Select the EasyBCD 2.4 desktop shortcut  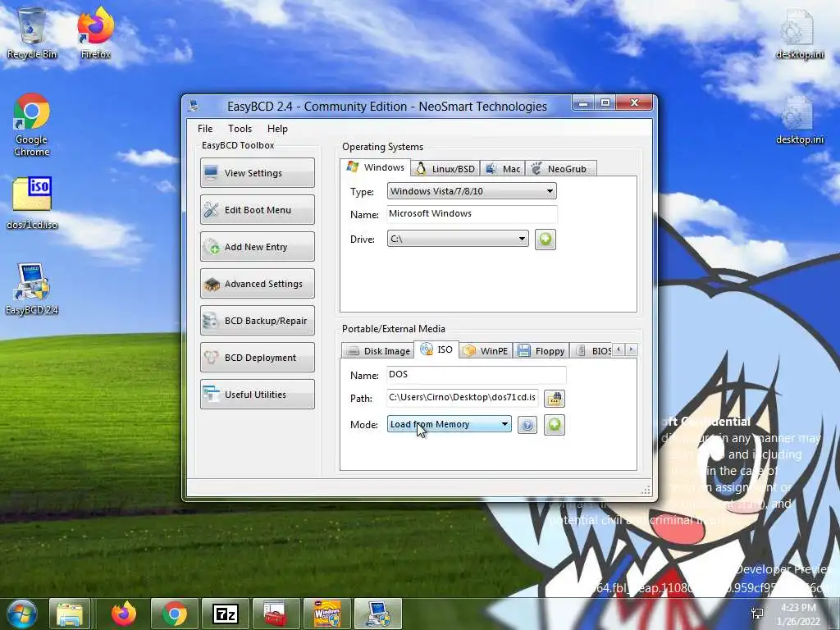32,290
